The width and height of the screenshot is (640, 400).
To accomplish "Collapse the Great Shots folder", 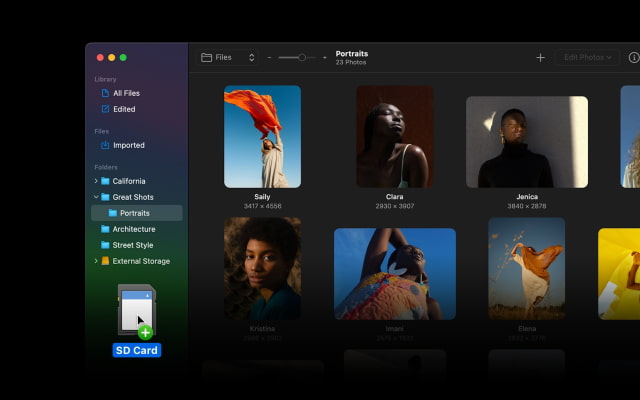I will tap(96, 197).
